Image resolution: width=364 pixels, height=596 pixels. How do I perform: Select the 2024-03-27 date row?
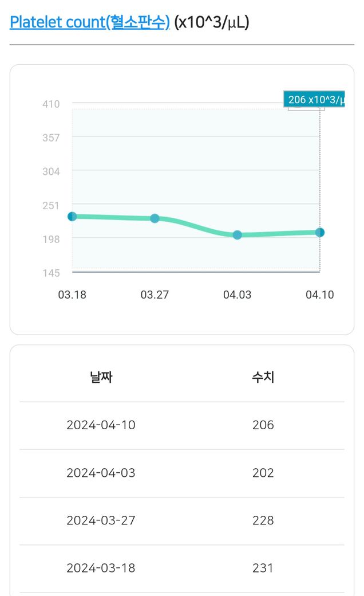(101, 520)
